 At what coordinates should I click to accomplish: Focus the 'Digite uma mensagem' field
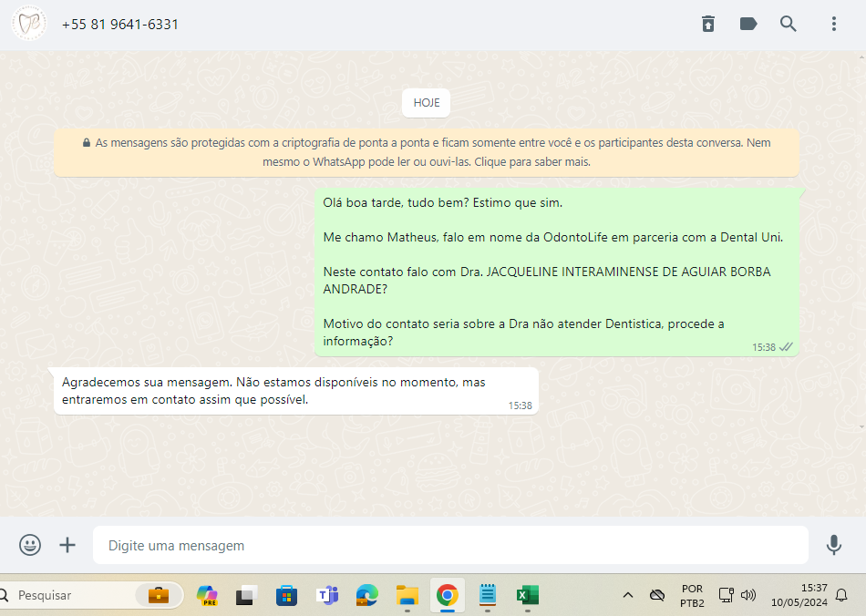point(450,545)
